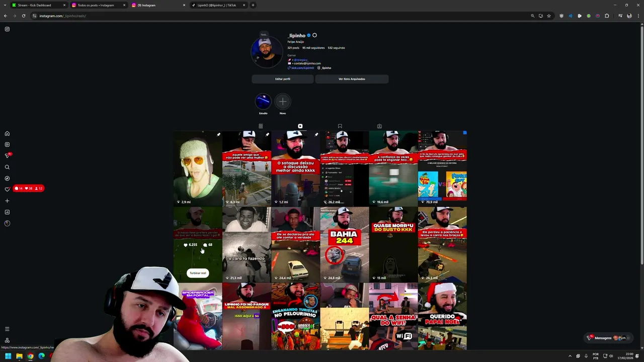
Task: Open Chrome from the taskbar
Action: click(30, 356)
